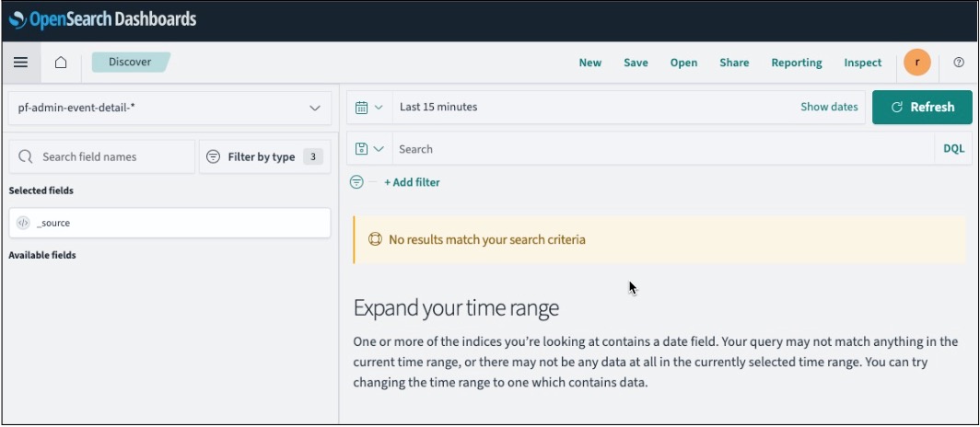Select the Inspect menu item
Viewport: 980px width, 427px height.
coord(862,63)
